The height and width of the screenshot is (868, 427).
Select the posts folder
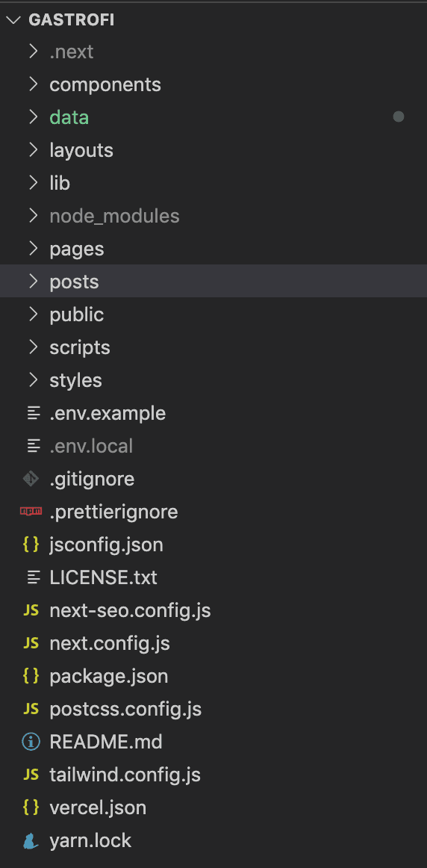[213, 281]
